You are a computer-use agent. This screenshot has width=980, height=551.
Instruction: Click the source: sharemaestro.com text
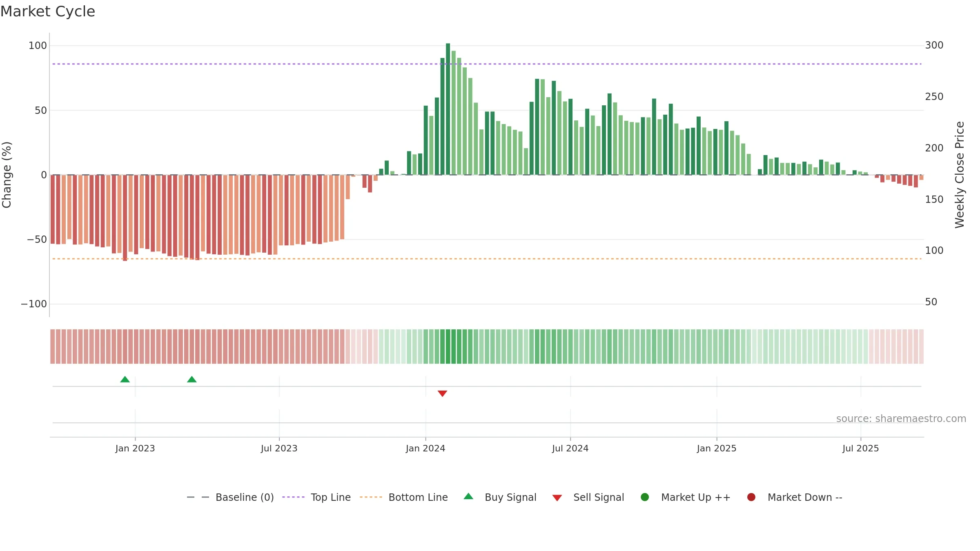point(901,419)
